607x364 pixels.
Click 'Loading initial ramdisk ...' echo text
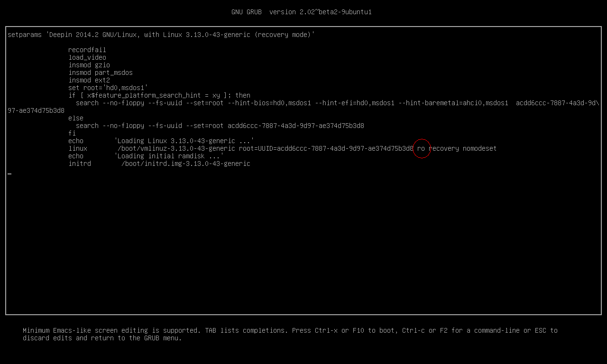(x=169, y=156)
